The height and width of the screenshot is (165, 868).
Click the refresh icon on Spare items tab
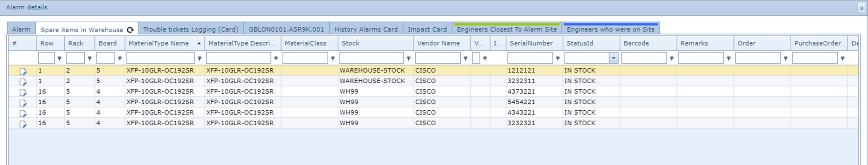130,30
